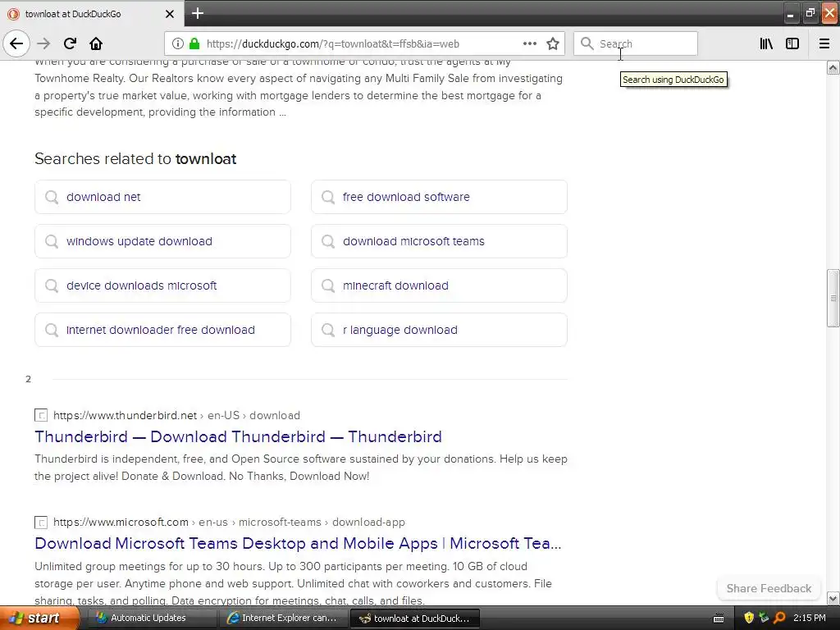Click the scrollbar up arrow
This screenshot has height=630, width=840.
click(833, 67)
